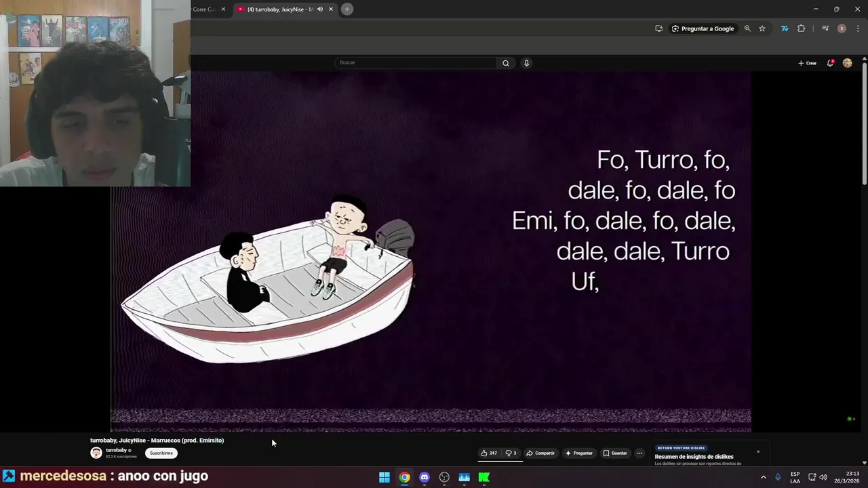Bookmark this page with the star icon
The image size is (868, 488).
coord(762,28)
